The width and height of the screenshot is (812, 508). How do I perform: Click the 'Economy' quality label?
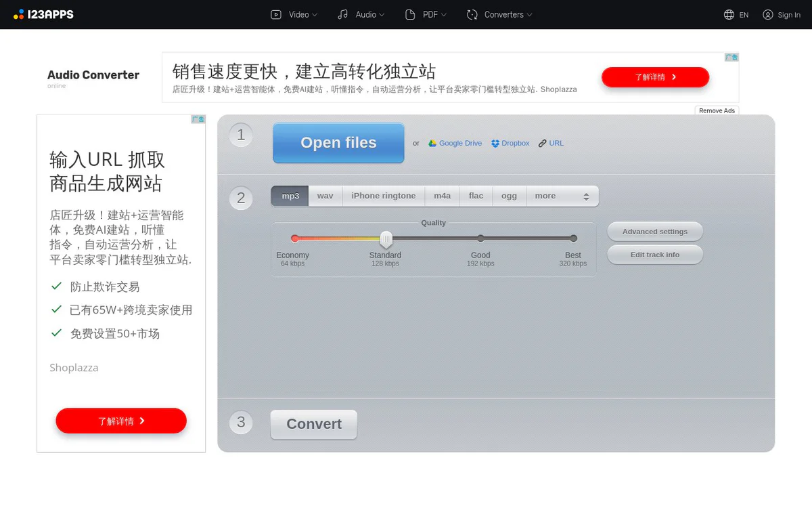tap(292, 255)
